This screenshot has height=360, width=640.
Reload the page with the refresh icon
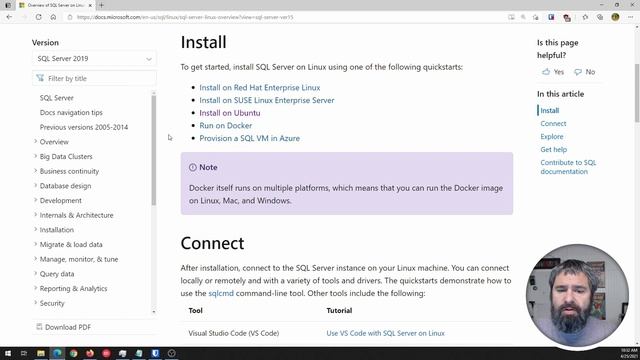[38, 17]
